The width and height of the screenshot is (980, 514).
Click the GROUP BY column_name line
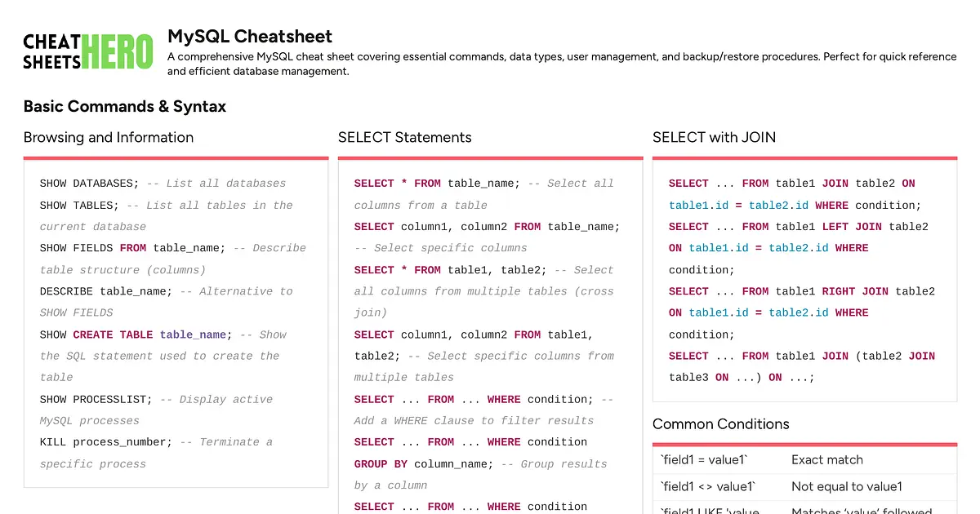[423, 464]
